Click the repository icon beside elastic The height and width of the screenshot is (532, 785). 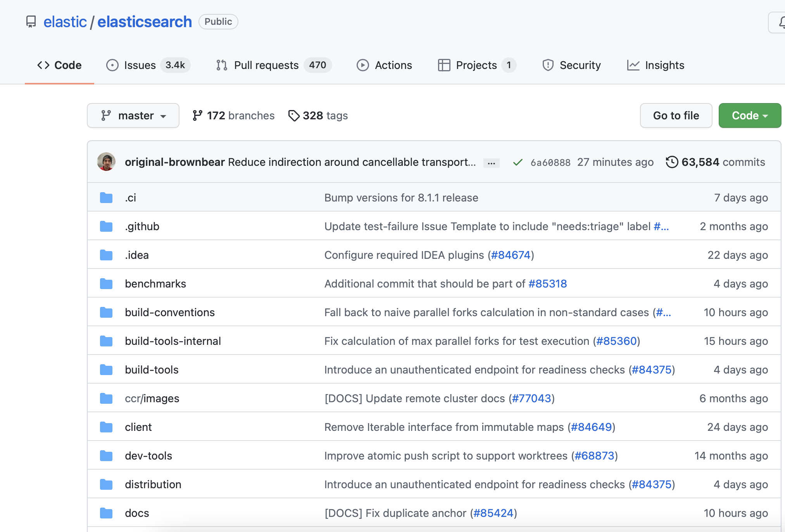(31, 22)
